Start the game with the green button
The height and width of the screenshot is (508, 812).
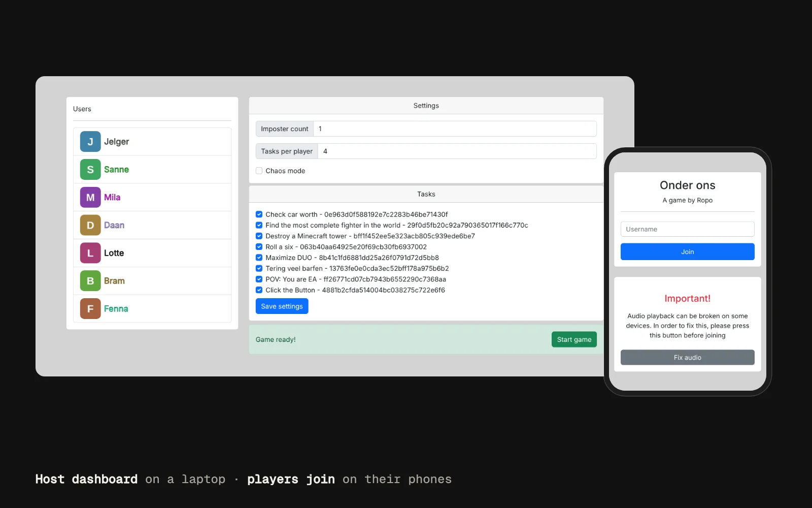pyautogui.click(x=574, y=339)
